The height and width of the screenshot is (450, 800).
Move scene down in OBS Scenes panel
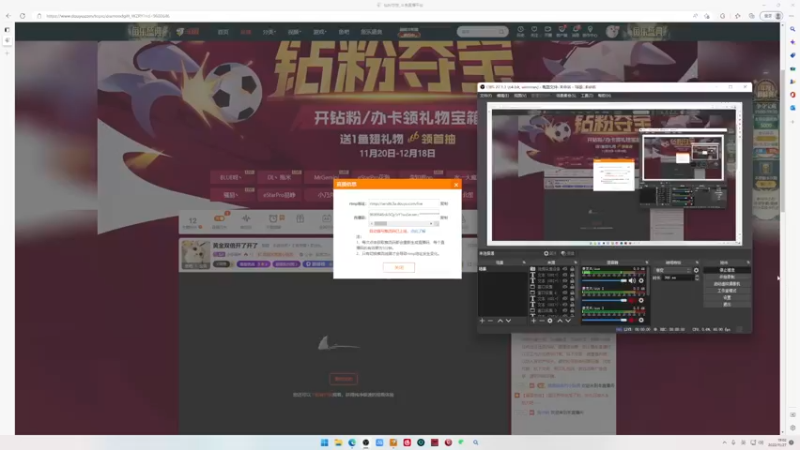click(508, 321)
